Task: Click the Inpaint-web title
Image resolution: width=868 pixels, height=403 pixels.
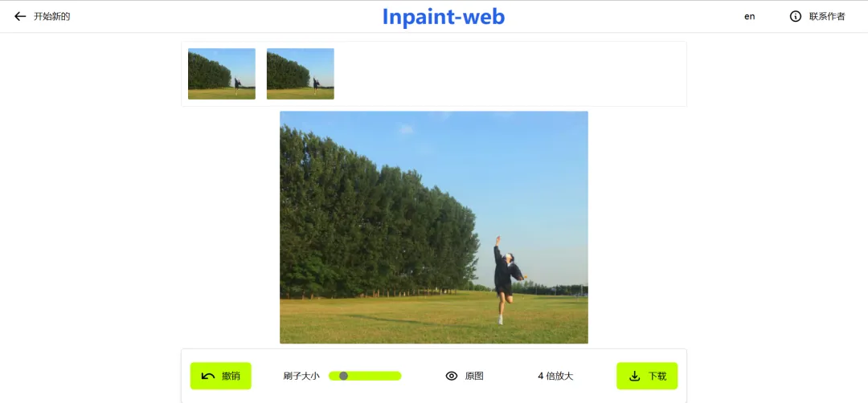Action: point(444,17)
